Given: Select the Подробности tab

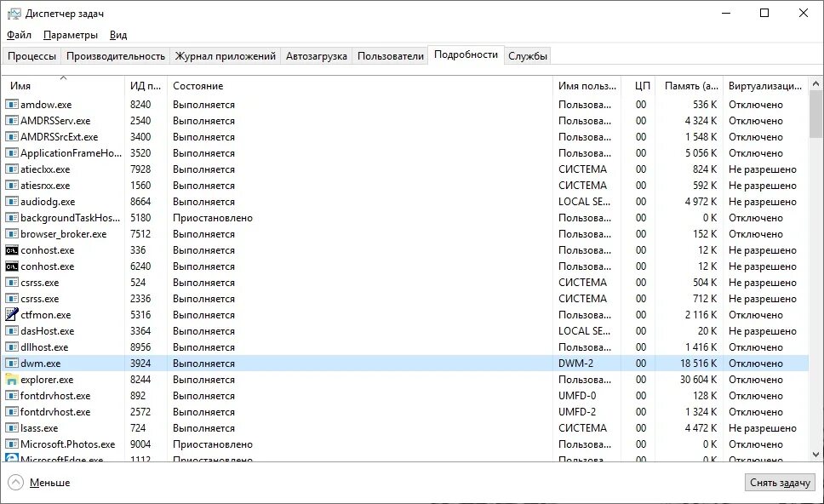Looking at the screenshot, I should pos(466,54).
